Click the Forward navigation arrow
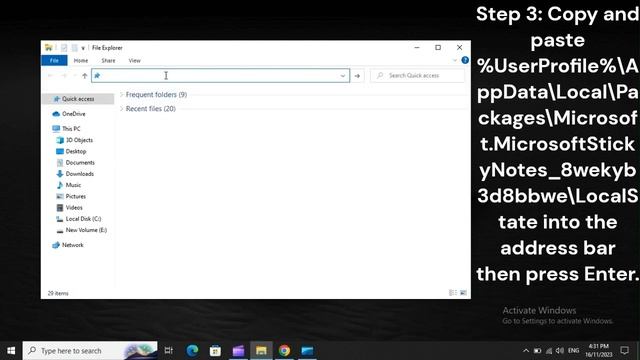 64,76
